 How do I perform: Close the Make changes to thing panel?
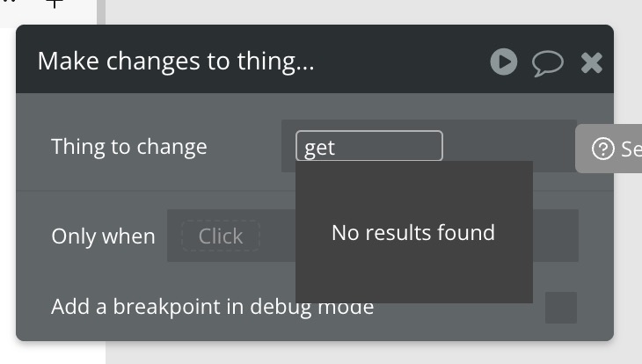point(591,62)
